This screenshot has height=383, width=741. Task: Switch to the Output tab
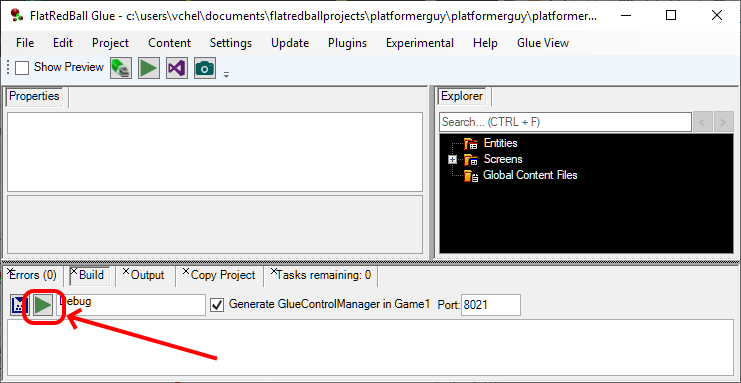tap(147, 275)
